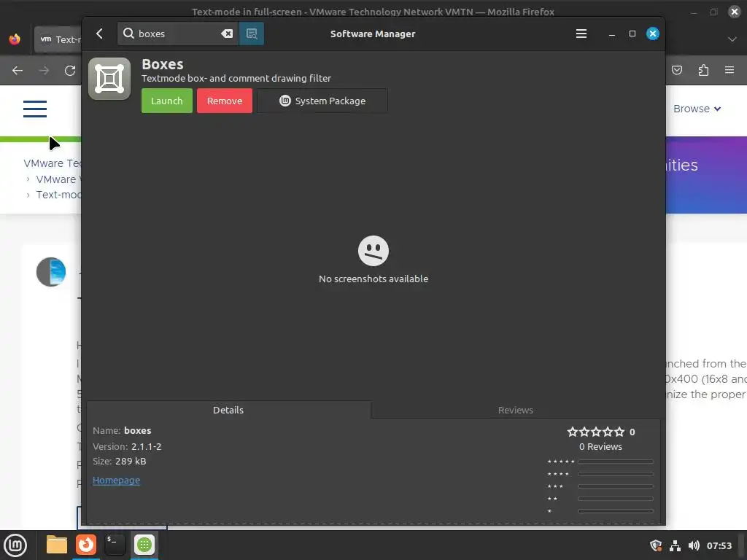
Task: Click the Size 289 kB text
Action: [x=119, y=461]
